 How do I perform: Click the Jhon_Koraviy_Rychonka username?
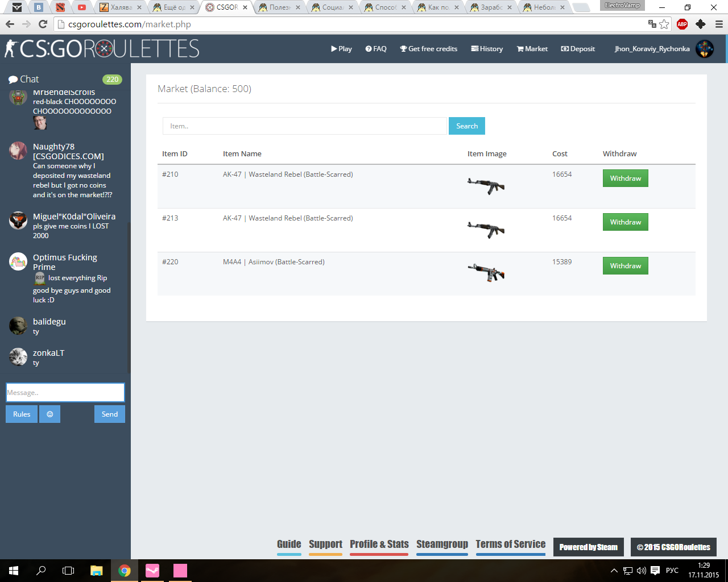(x=652, y=49)
